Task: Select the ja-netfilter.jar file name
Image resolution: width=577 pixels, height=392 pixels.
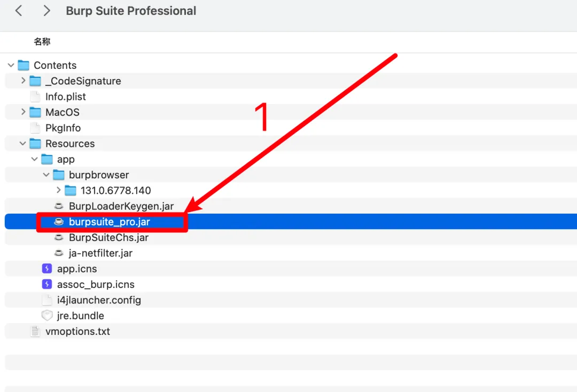Action: [100, 253]
